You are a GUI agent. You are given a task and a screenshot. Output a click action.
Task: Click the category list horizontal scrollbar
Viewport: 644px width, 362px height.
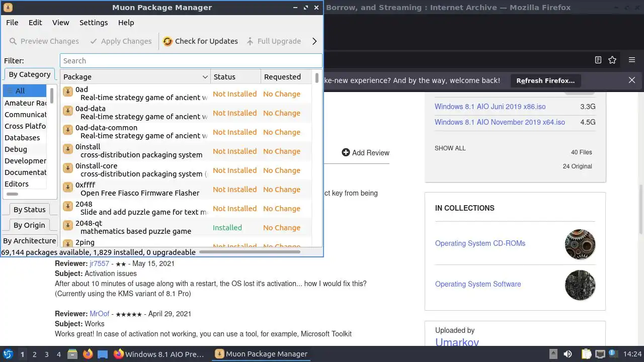12,194
